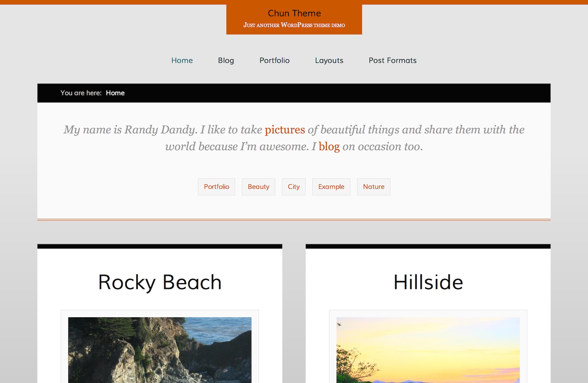Click the Example category button
This screenshot has height=383, width=588.
pyautogui.click(x=331, y=187)
